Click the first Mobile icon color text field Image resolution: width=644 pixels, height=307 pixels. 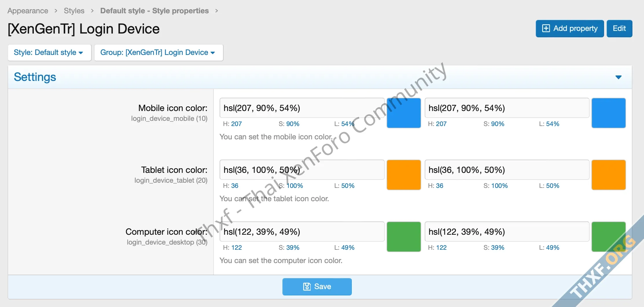[302, 108]
